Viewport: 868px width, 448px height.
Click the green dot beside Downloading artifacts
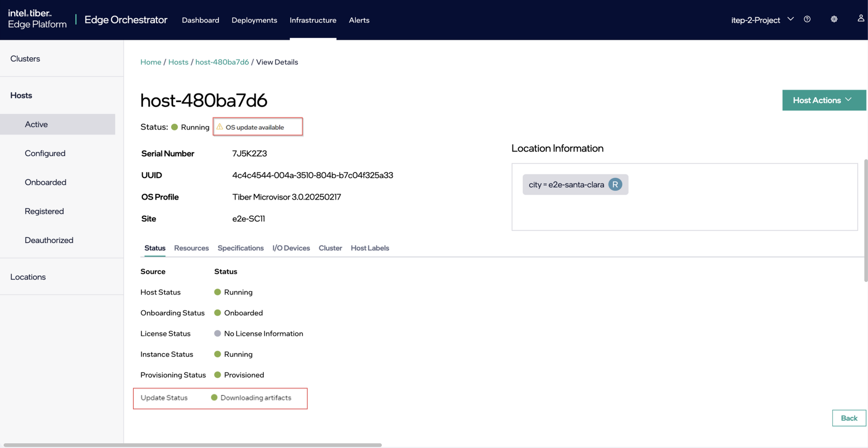click(214, 398)
